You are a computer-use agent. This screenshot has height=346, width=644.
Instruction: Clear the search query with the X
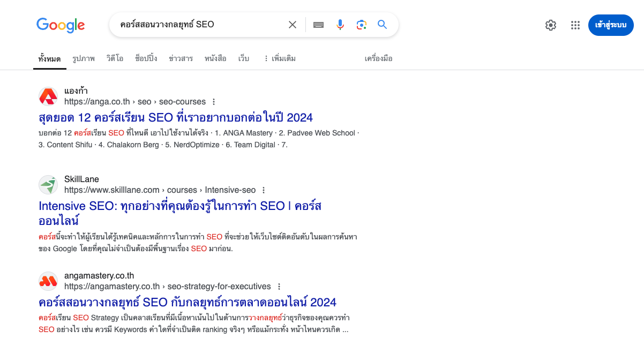(292, 24)
